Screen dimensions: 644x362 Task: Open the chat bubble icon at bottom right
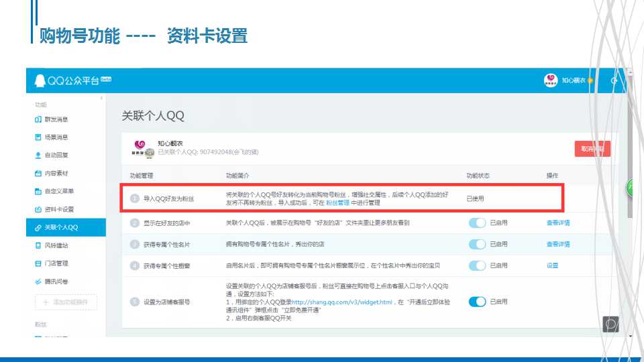(x=610, y=324)
